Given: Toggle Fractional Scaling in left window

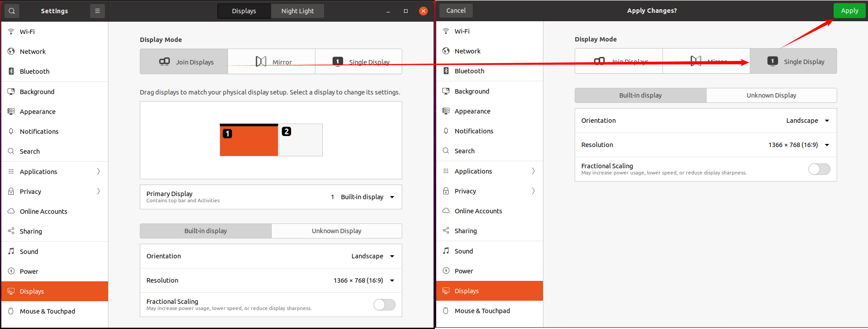Looking at the screenshot, I should [x=385, y=305].
